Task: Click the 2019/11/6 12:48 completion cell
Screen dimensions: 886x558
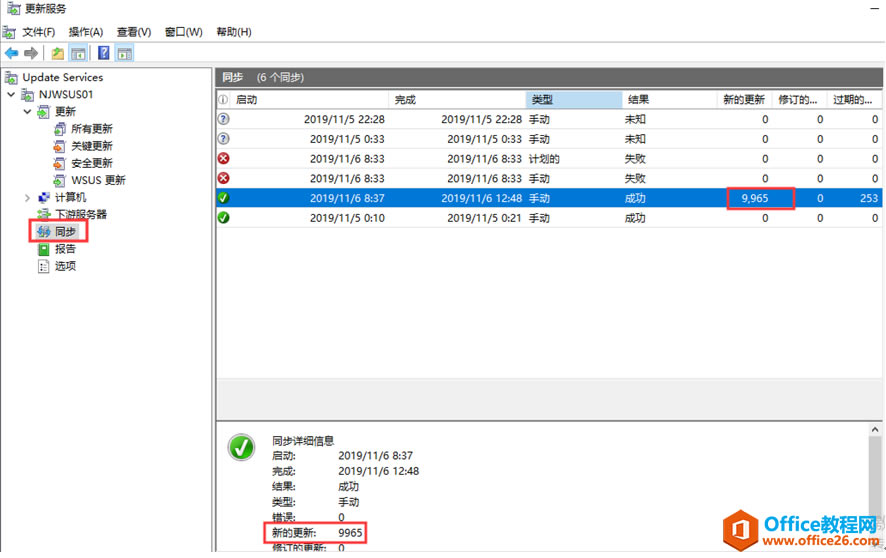Action: point(481,198)
